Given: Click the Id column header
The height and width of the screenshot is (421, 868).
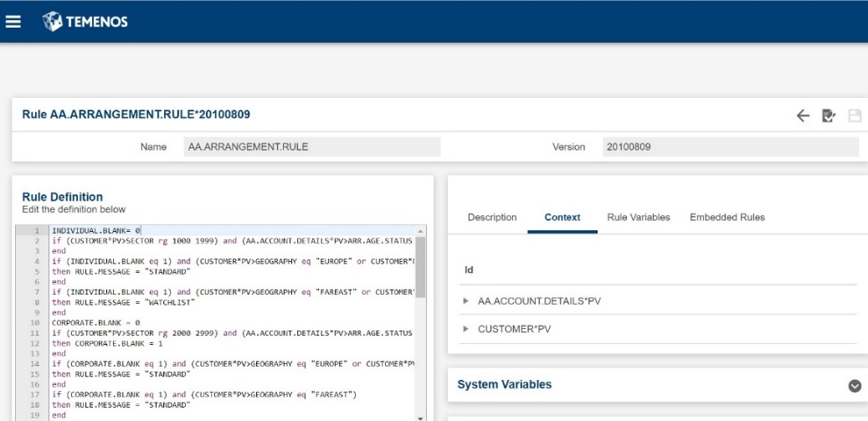Looking at the screenshot, I should click(469, 270).
